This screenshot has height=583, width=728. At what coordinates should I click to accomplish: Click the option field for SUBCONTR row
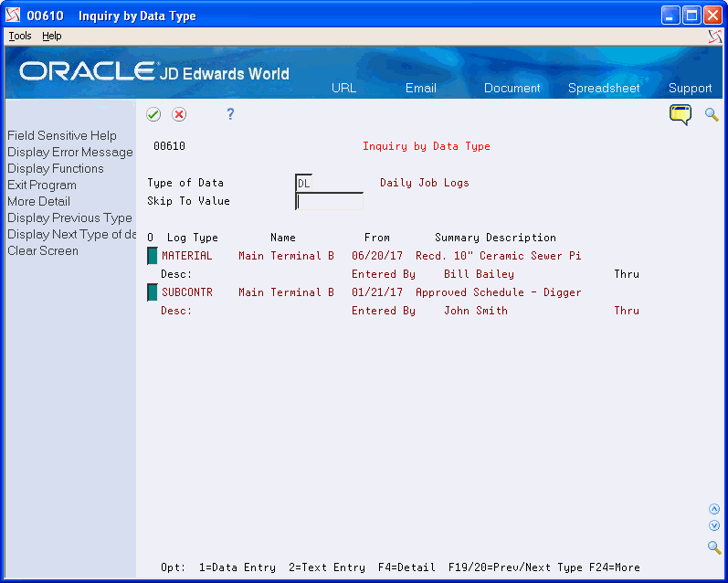click(153, 292)
